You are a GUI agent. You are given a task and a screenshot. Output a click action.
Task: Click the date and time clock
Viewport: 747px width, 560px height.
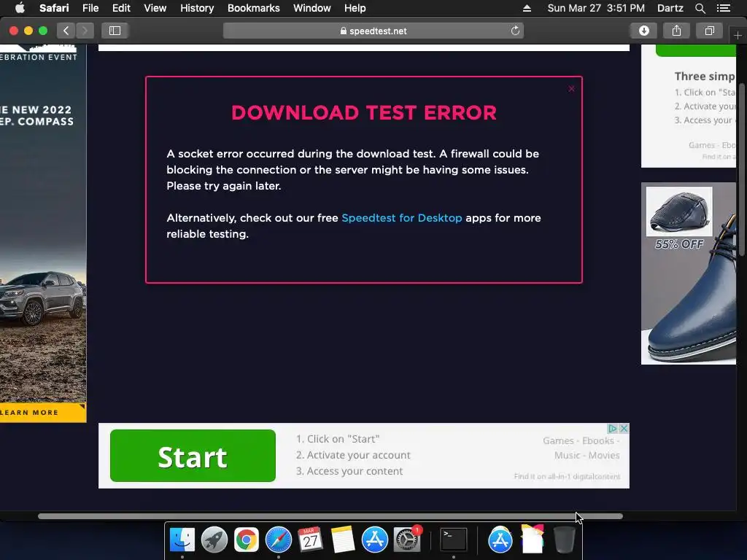[x=596, y=8]
